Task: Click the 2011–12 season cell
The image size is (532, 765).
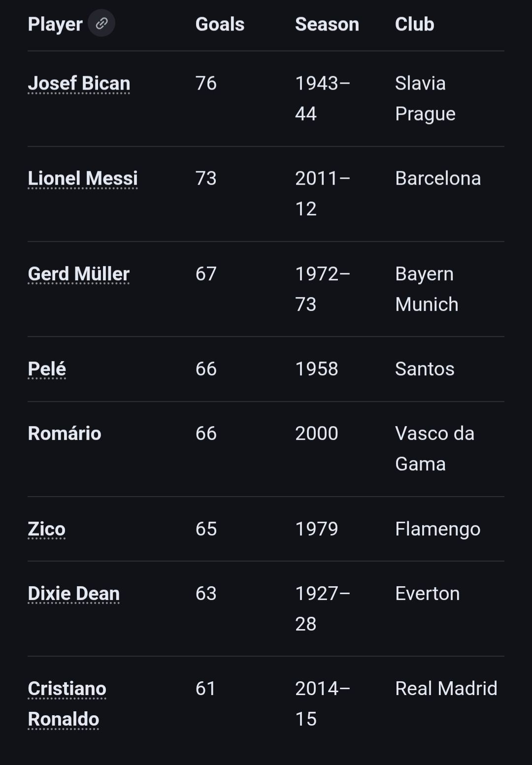Action: pos(322,194)
